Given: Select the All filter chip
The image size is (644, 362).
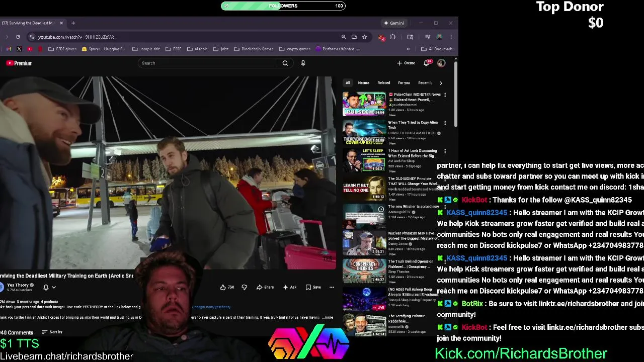Looking at the screenshot, I should [348, 83].
